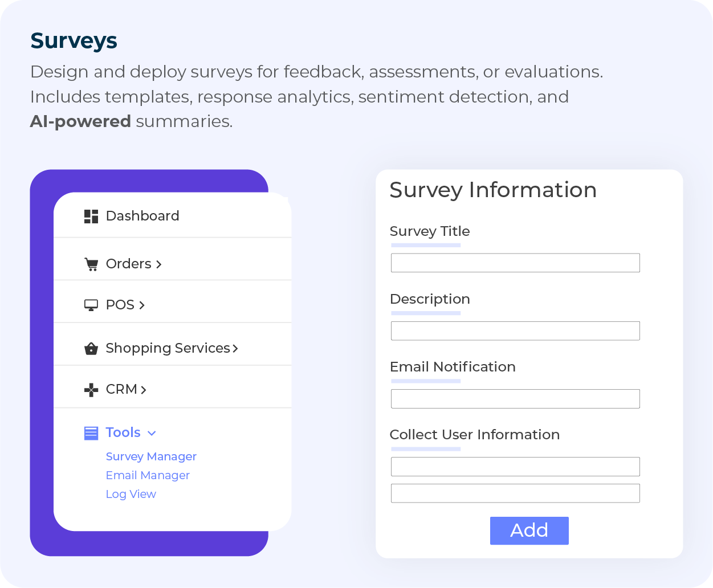Expand the POS submenu chevron
The height and width of the screenshot is (588, 713).
click(142, 305)
